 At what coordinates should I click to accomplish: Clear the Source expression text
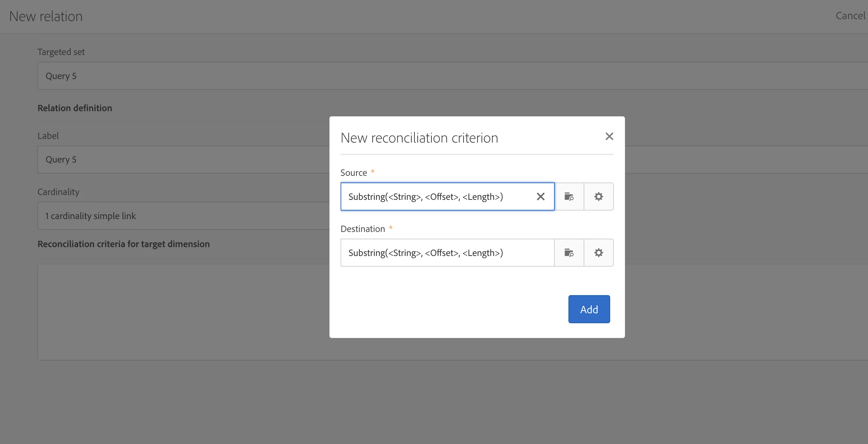tap(540, 197)
